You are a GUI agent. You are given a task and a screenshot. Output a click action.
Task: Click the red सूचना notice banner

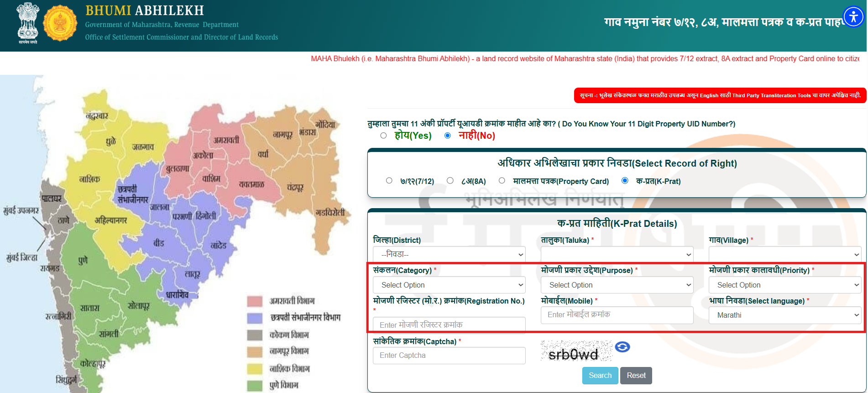click(x=720, y=95)
